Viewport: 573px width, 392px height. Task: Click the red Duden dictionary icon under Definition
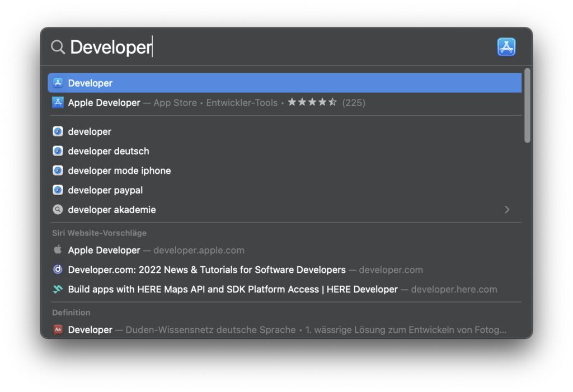pos(58,329)
